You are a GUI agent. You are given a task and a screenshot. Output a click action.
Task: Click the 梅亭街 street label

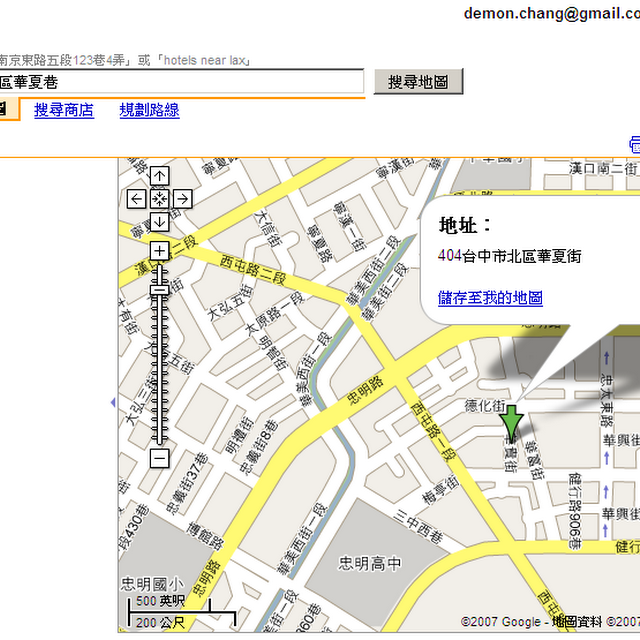(440, 489)
